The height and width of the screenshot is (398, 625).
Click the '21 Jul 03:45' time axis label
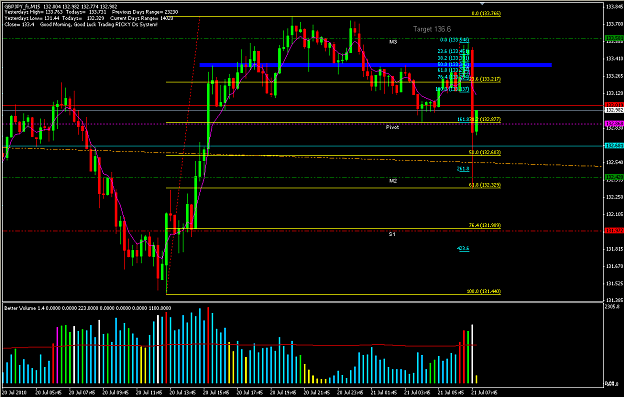(x=417, y=392)
